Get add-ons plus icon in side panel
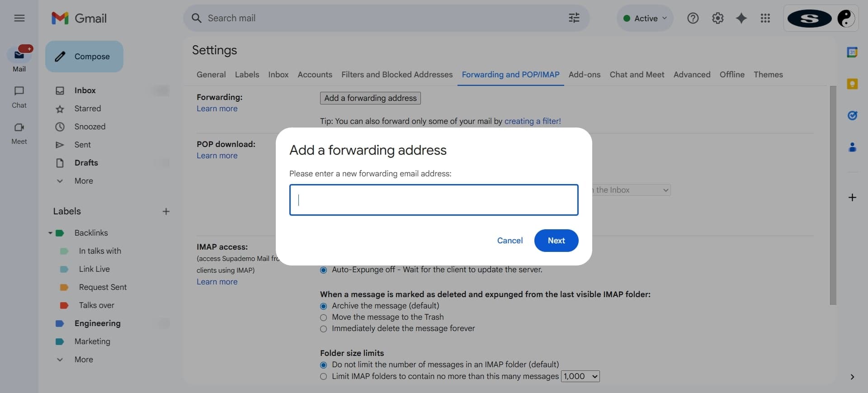868x393 pixels. [852, 197]
